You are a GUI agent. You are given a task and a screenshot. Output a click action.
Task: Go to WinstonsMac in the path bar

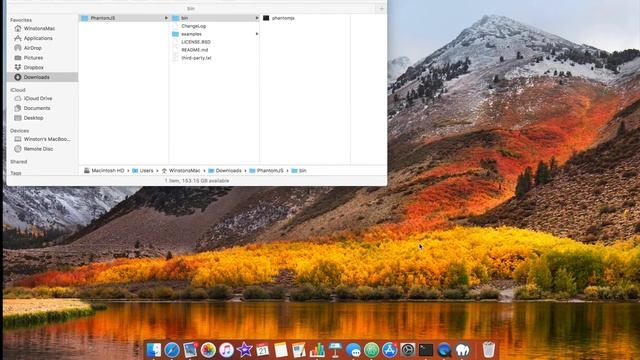[x=181, y=171]
